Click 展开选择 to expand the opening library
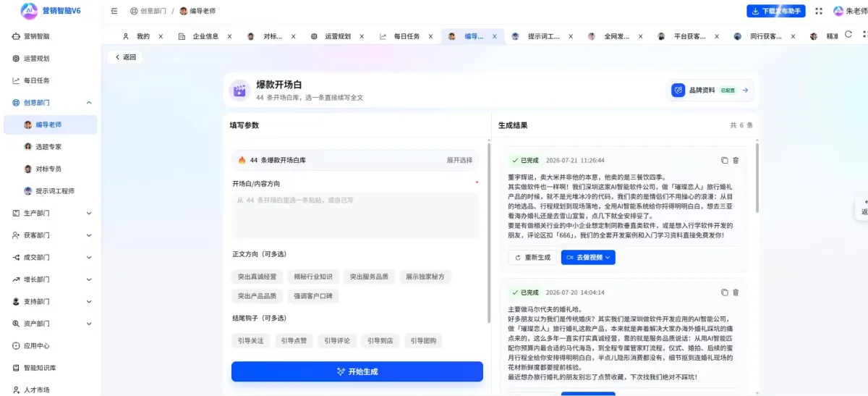Viewport: 868px width, 396px height. 459,160
